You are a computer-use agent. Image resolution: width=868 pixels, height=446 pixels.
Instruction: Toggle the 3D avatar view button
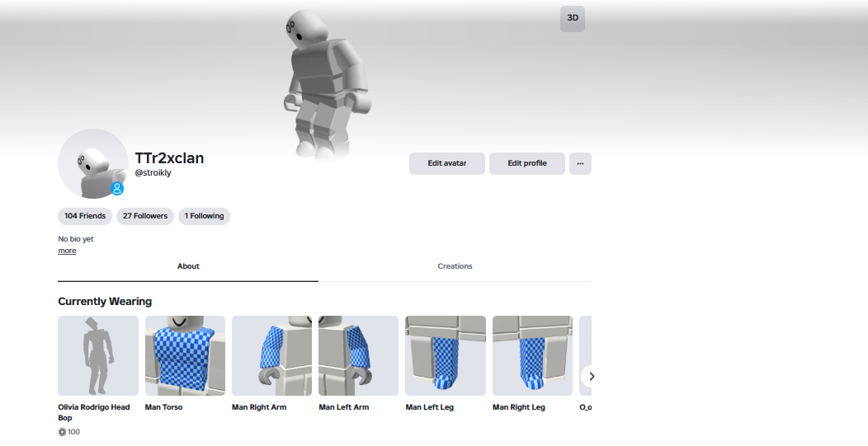pos(573,19)
